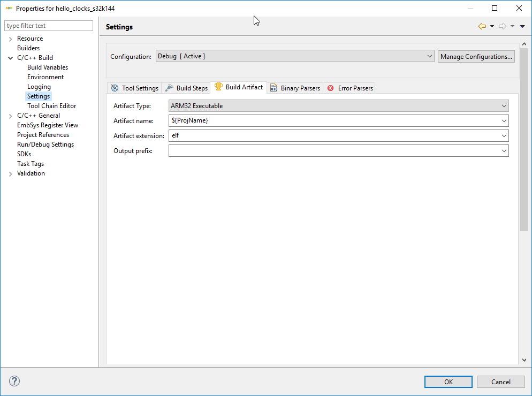The image size is (532, 396).
Task: Click the Binary Parsers tab icon
Action: [273, 88]
